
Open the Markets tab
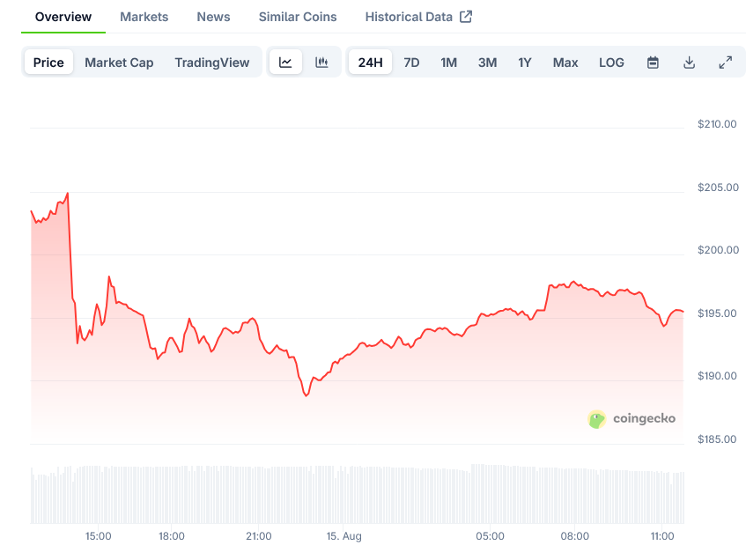[144, 17]
